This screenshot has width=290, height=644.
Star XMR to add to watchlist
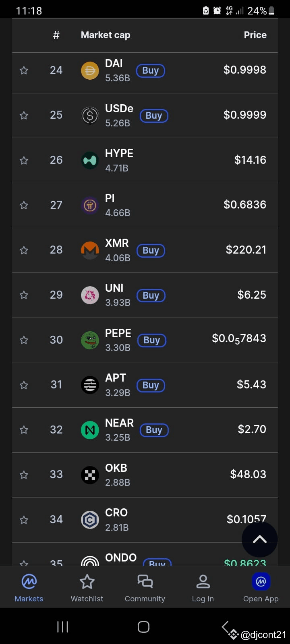coord(24,250)
